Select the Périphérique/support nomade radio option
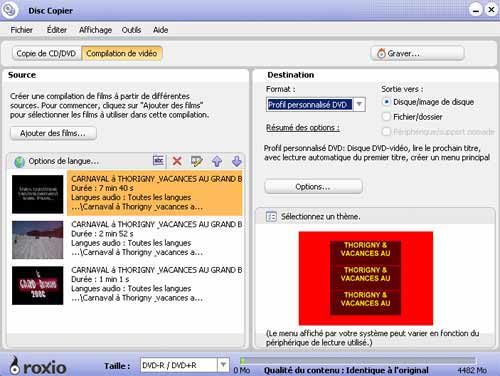Image resolution: width=500 pixels, height=376 pixels. click(x=386, y=132)
